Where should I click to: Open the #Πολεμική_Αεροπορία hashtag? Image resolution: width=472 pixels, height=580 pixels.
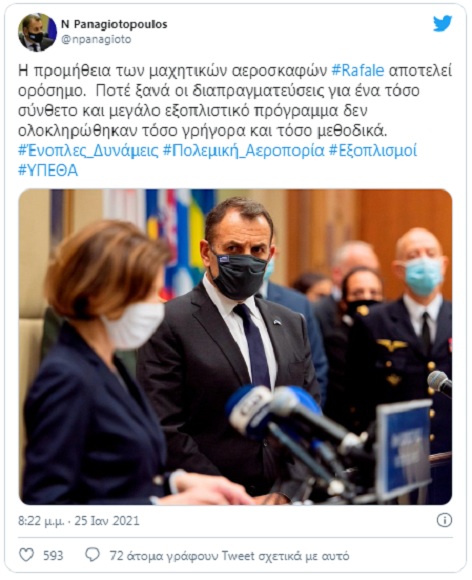click(x=244, y=151)
